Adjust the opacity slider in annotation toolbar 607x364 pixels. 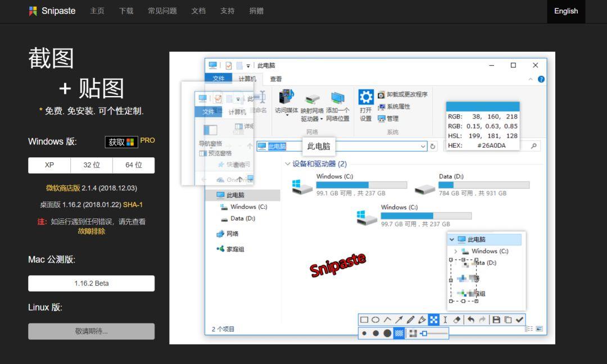(434, 333)
